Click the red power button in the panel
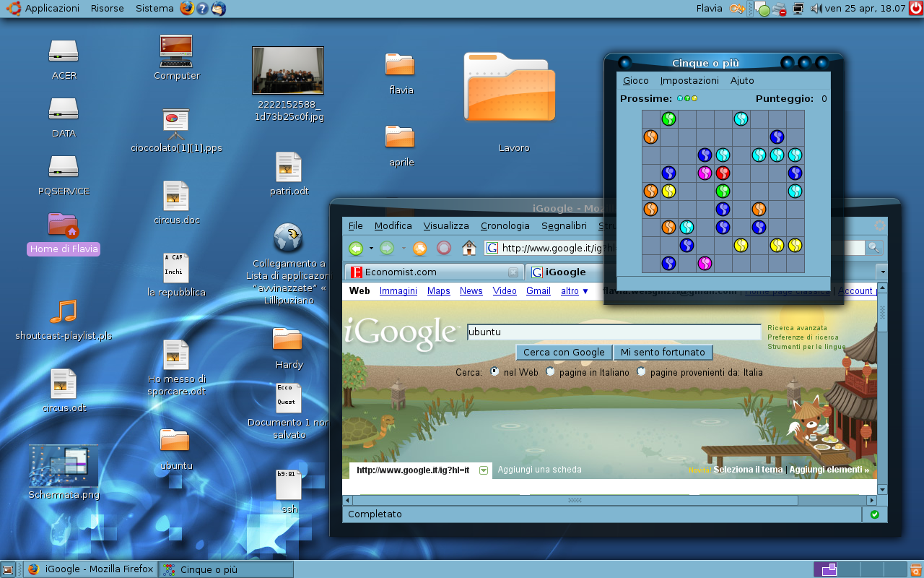The height and width of the screenshot is (578, 924). click(x=915, y=9)
